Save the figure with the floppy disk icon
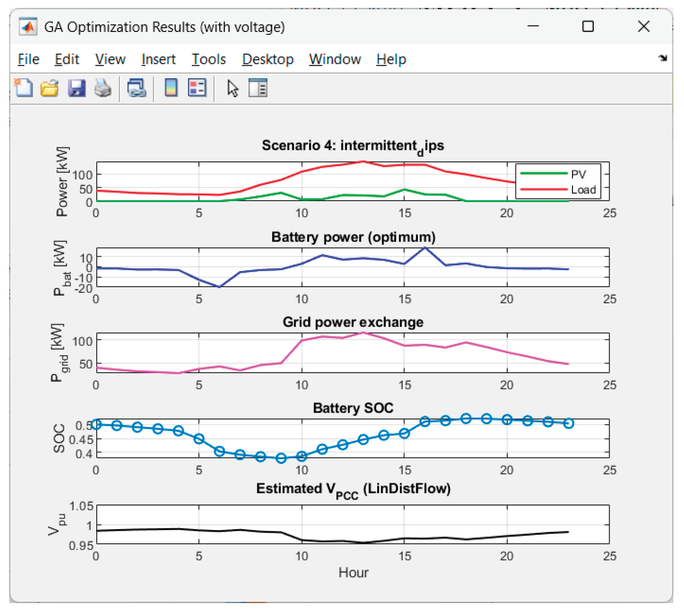 tap(76, 87)
